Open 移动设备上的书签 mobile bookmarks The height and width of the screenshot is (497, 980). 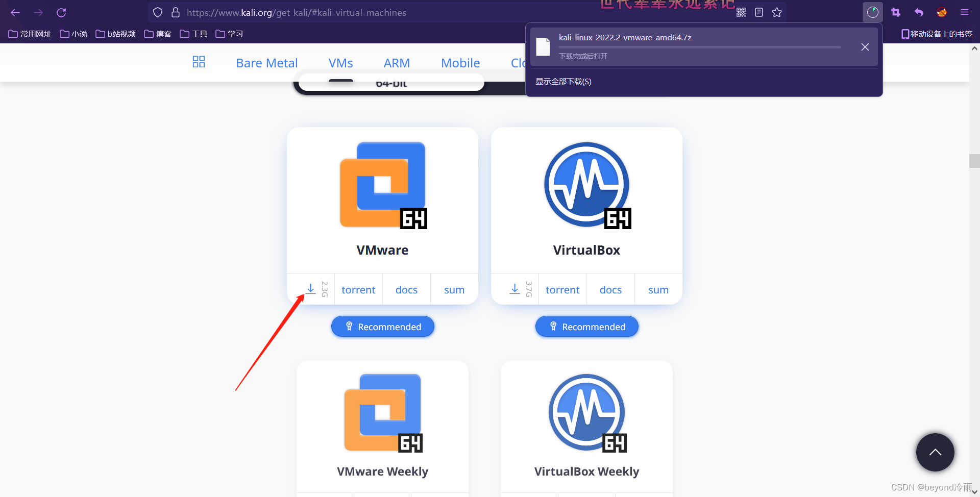point(937,34)
